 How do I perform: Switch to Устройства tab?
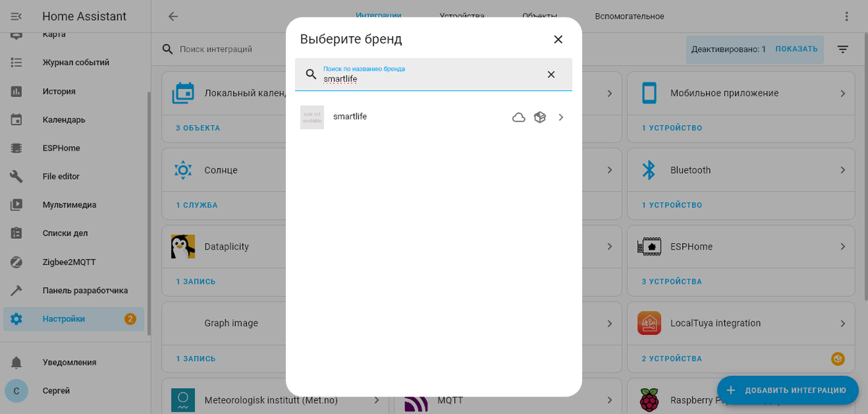[462, 16]
